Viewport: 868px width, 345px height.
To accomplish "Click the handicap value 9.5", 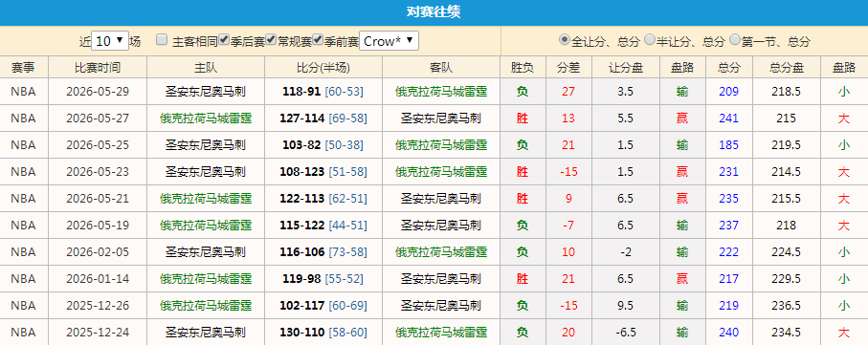I will coord(626,306).
